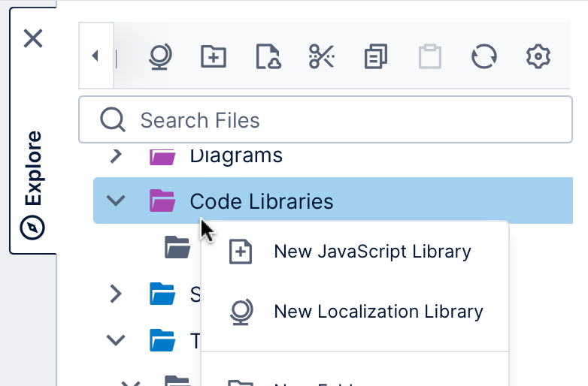This screenshot has width=588, height=386.
Task: Click the new folder toolbar icon
Action: point(214,57)
